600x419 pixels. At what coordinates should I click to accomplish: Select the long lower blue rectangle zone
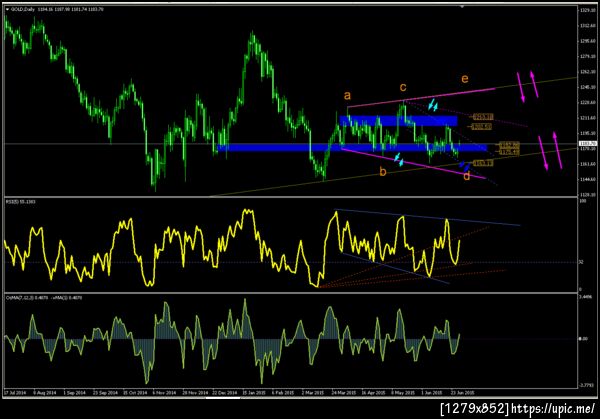tap(352, 147)
